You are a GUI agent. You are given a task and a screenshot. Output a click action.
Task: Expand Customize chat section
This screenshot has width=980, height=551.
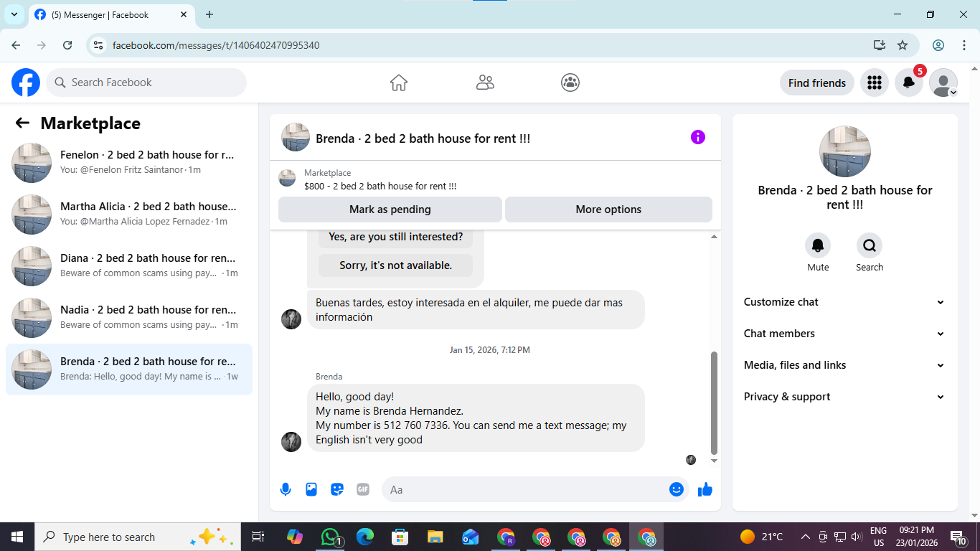tap(844, 302)
